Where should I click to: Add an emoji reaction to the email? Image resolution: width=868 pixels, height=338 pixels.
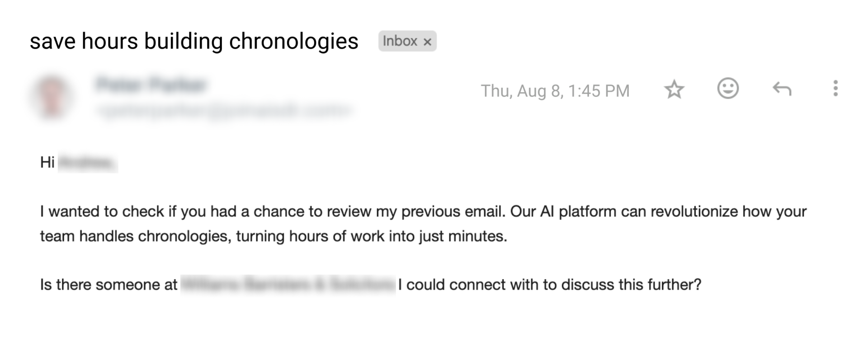pyautogui.click(x=728, y=89)
